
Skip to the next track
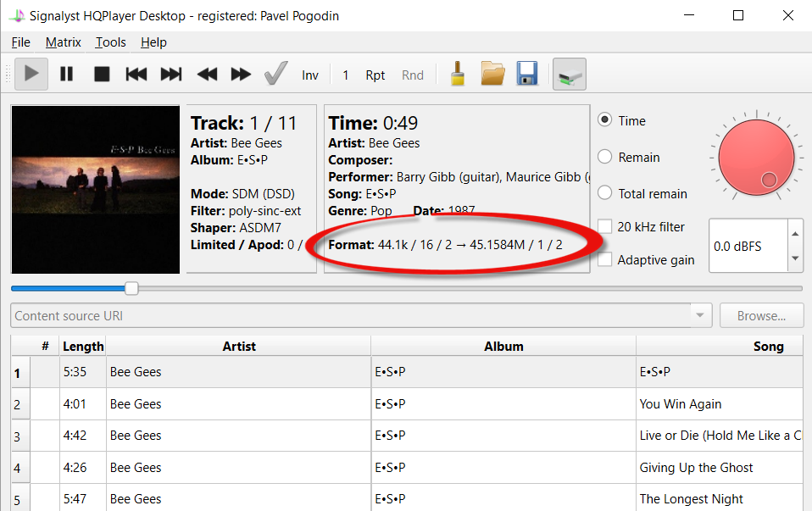[171, 74]
